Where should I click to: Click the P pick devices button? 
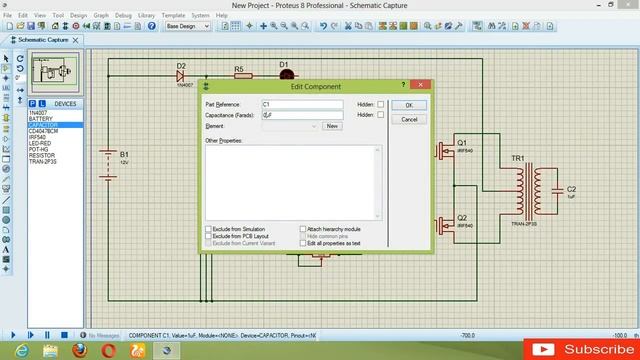click(32, 104)
